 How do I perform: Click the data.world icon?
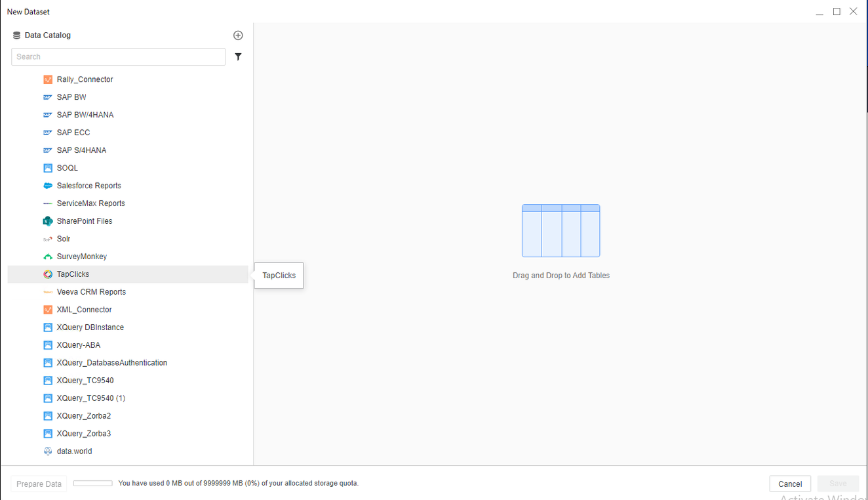click(48, 451)
